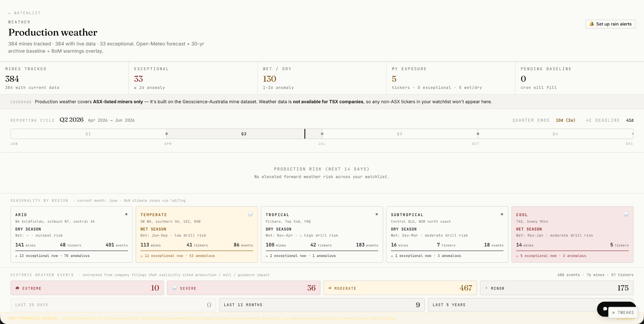644x324 pixels.
Task: Open the chat bubble widget
Action: click(605, 309)
